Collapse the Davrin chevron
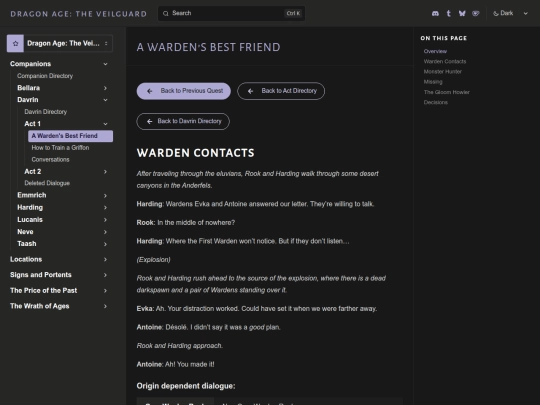The image size is (540, 405). (x=105, y=100)
